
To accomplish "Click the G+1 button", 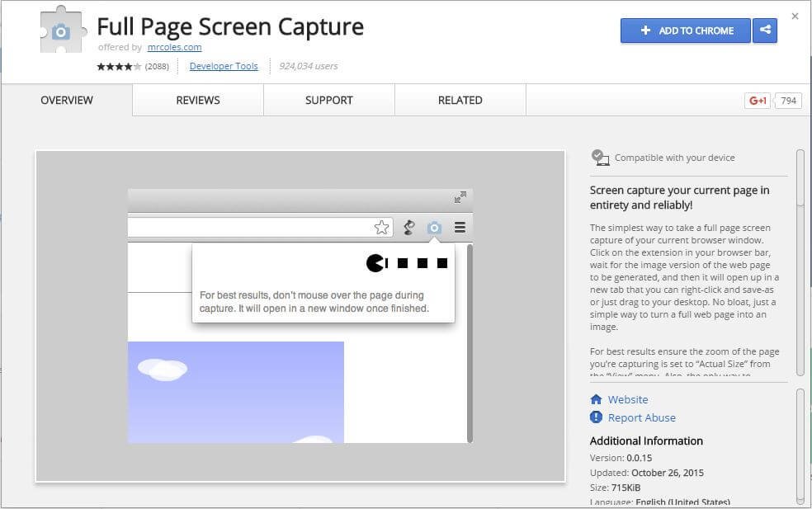I will (758, 101).
